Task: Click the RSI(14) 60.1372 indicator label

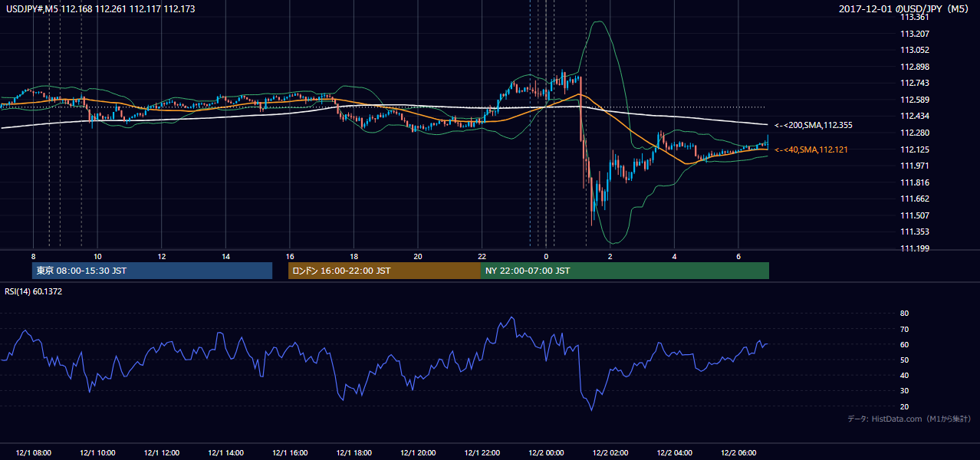Action: coord(34,291)
